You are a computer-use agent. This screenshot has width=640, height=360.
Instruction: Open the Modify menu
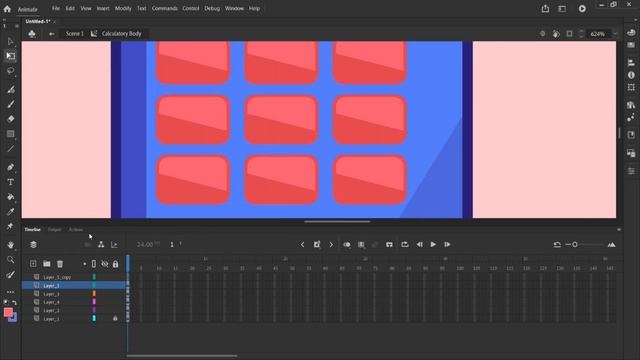123,8
